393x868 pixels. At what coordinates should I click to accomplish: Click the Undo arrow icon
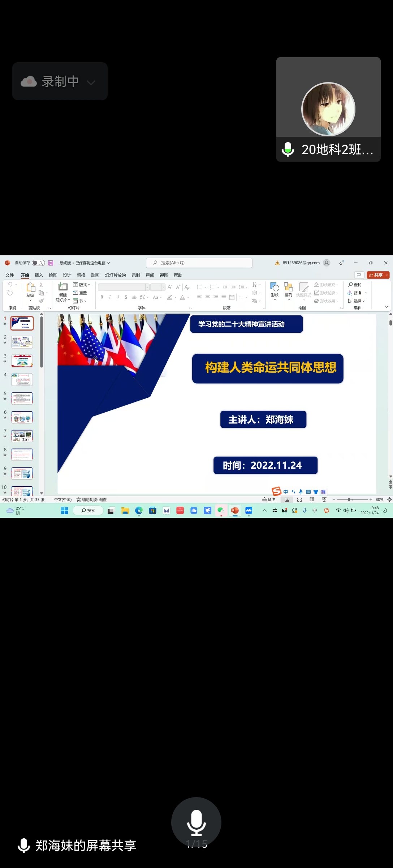(x=10, y=285)
